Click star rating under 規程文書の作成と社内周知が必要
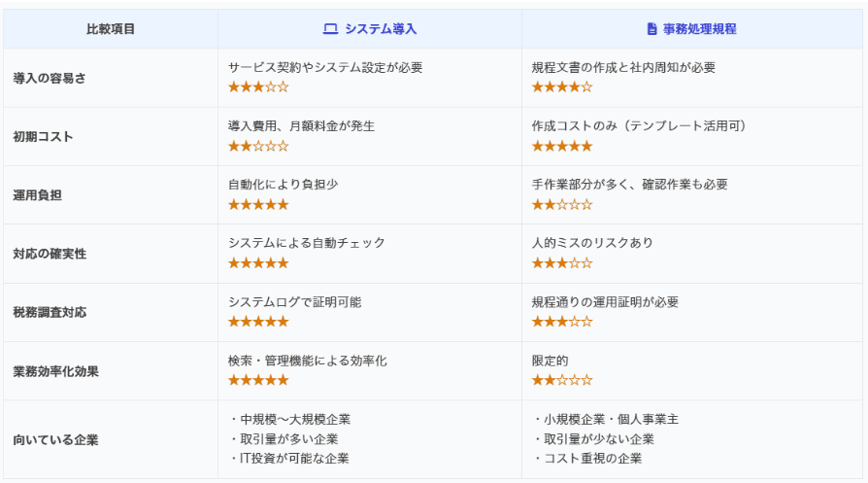This screenshot has height=483, width=868. tap(562, 87)
